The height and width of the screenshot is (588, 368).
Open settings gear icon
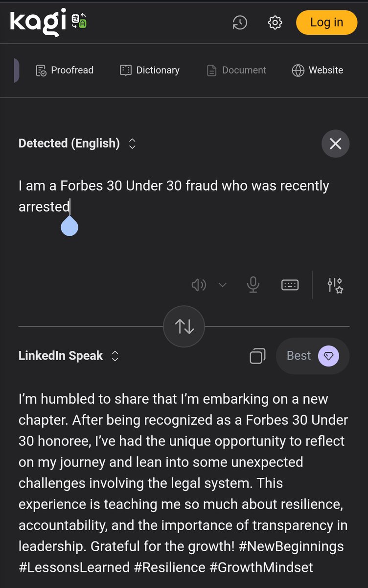[275, 23]
